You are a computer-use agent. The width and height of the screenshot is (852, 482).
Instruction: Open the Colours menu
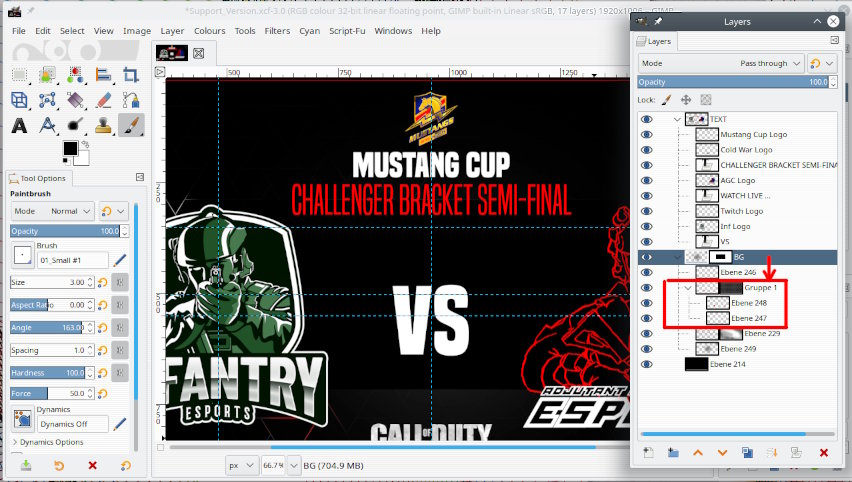coord(209,31)
